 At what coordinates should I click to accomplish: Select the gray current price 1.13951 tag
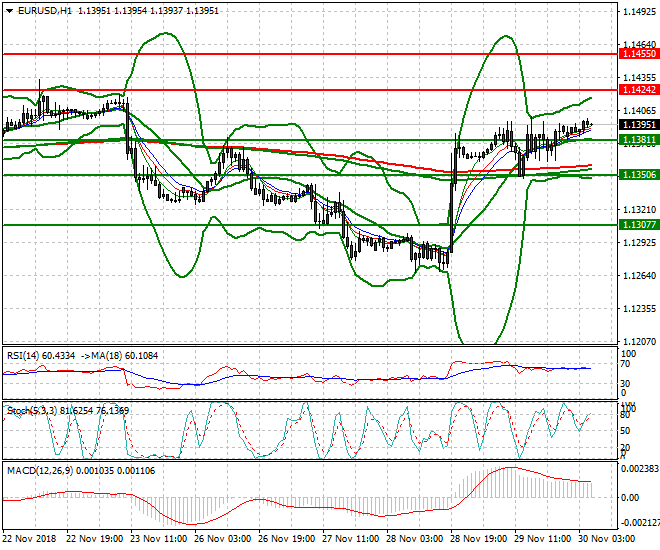pyautogui.click(x=636, y=125)
